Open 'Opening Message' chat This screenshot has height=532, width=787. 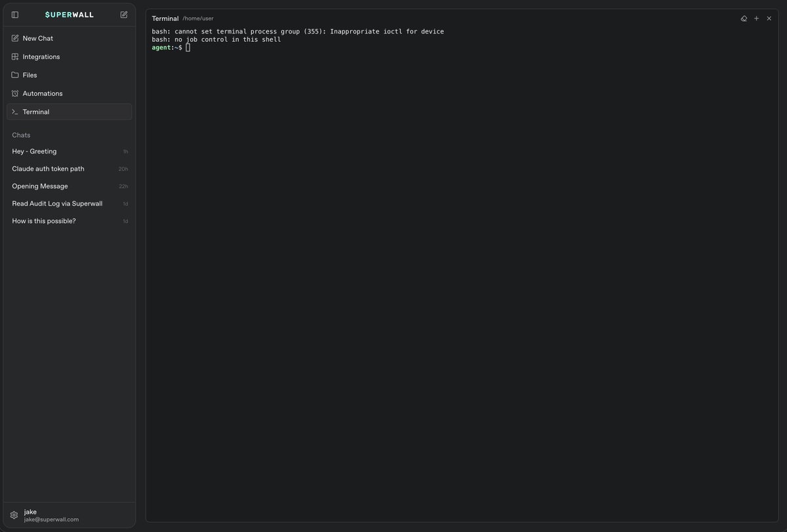[70, 186]
